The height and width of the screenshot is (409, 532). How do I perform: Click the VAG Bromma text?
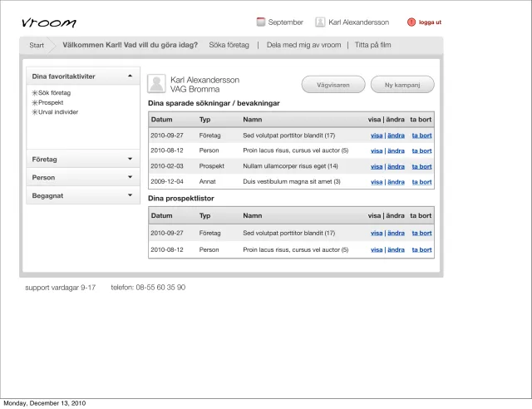(x=195, y=89)
